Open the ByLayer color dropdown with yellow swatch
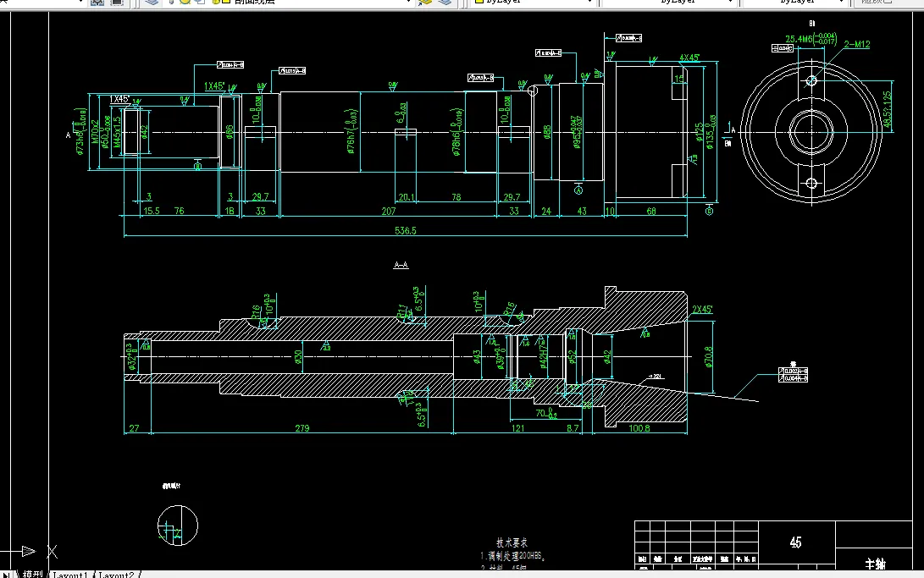924x578 pixels. point(534,2)
